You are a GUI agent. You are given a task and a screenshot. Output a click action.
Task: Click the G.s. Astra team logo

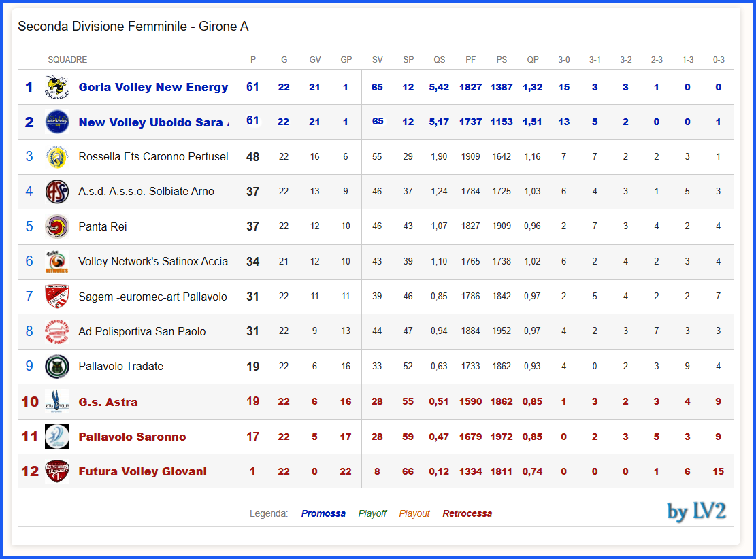tap(57, 401)
